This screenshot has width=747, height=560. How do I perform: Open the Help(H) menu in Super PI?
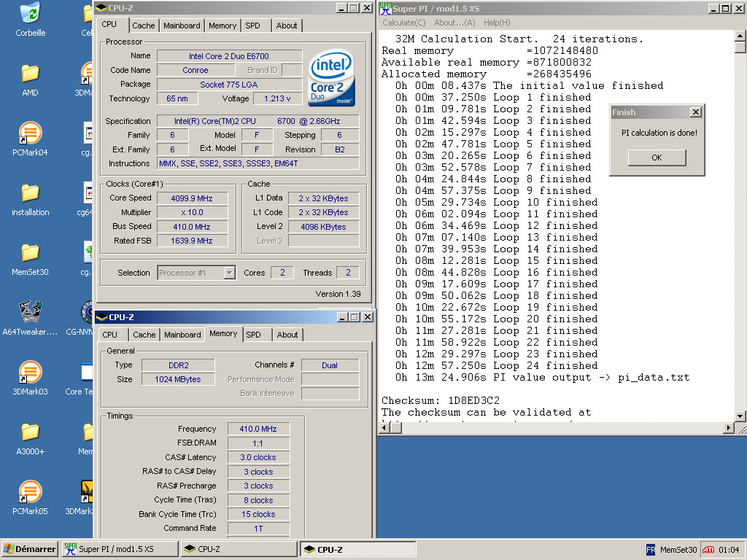coord(497,23)
